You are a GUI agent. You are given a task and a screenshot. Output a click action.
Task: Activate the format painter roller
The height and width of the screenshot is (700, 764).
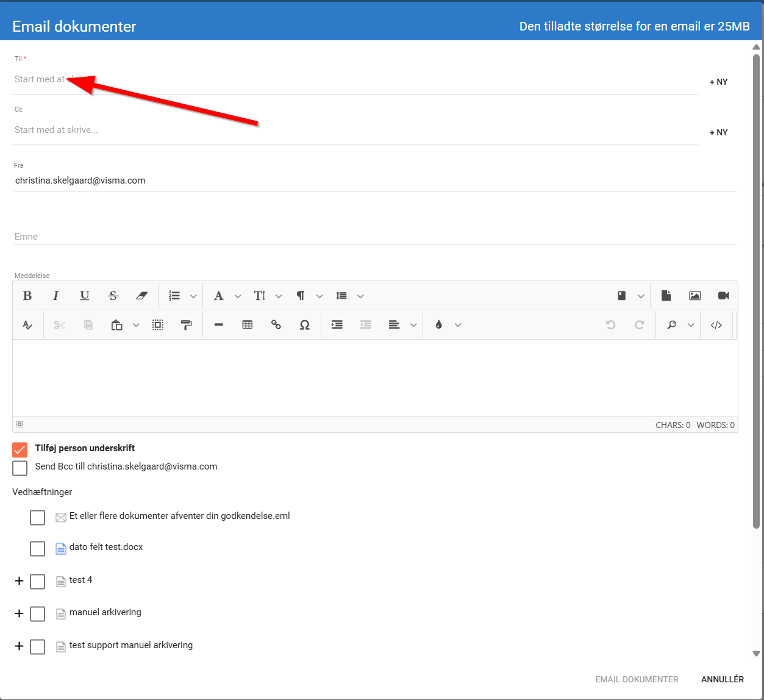click(x=187, y=325)
